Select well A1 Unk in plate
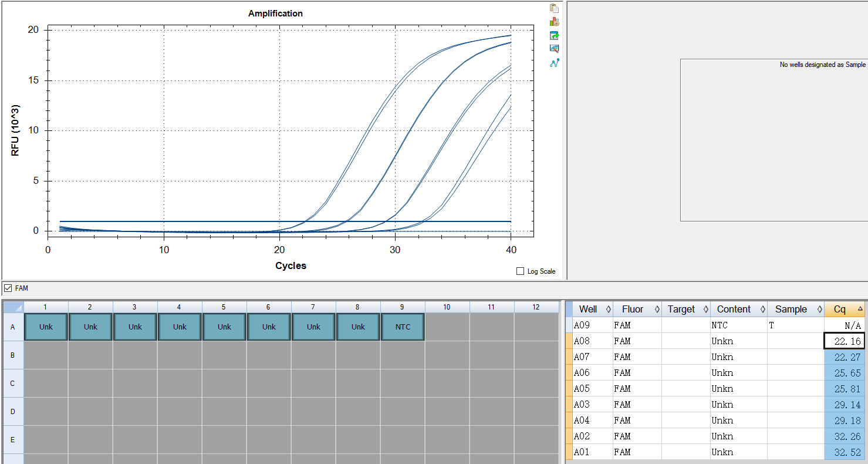 [x=46, y=327]
